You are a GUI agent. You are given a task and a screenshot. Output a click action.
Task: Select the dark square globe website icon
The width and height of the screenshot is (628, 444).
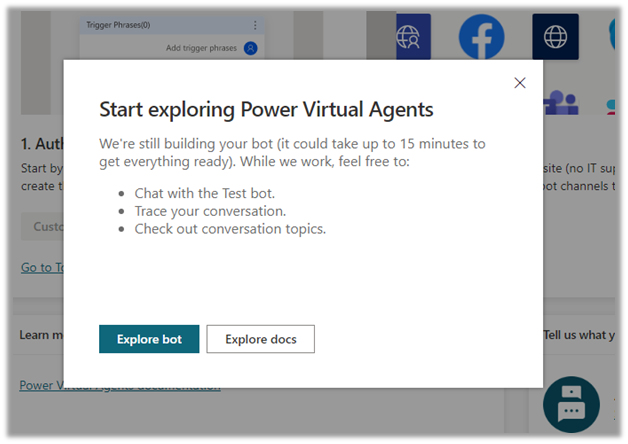tap(555, 37)
